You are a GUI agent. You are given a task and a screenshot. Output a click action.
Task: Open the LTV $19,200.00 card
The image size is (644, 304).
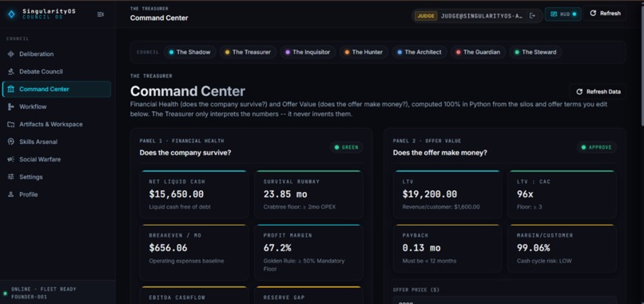point(447,194)
